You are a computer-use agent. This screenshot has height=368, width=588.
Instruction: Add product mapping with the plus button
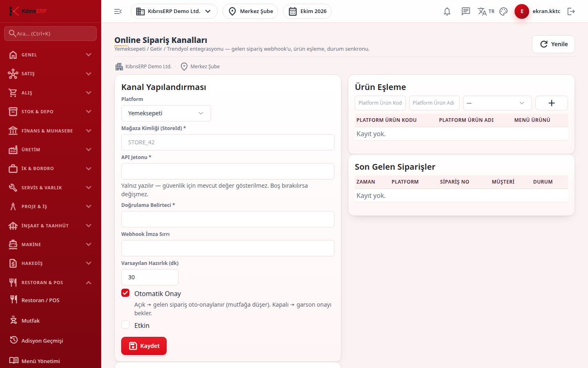click(x=552, y=103)
